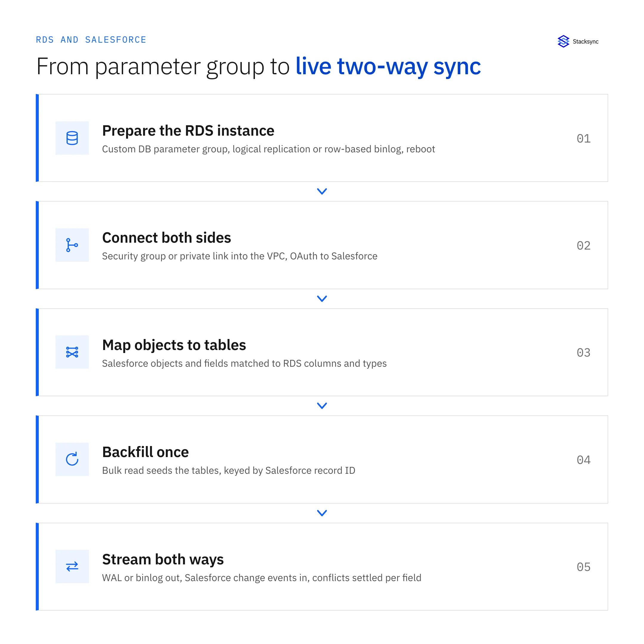Click the 'WAL or binlog out' description
The width and height of the screenshot is (644, 644).
pyautogui.click(x=262, y=578)
